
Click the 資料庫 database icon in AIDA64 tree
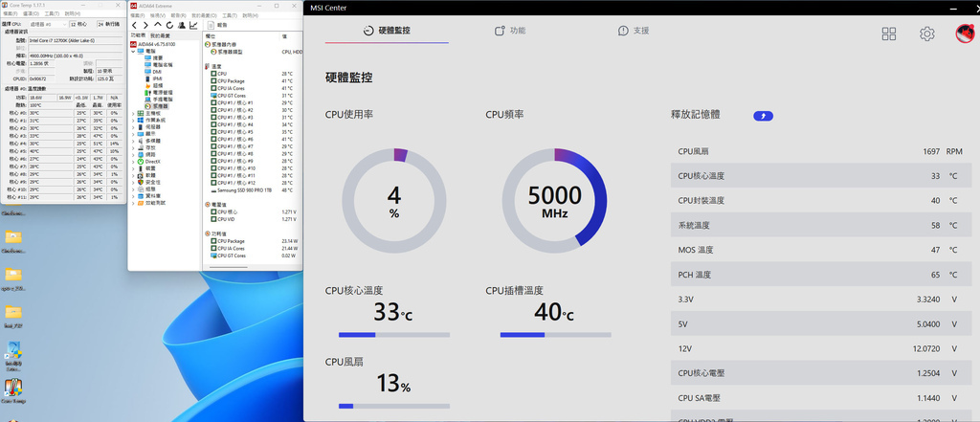pyautogui.click(x=141, y=195)
